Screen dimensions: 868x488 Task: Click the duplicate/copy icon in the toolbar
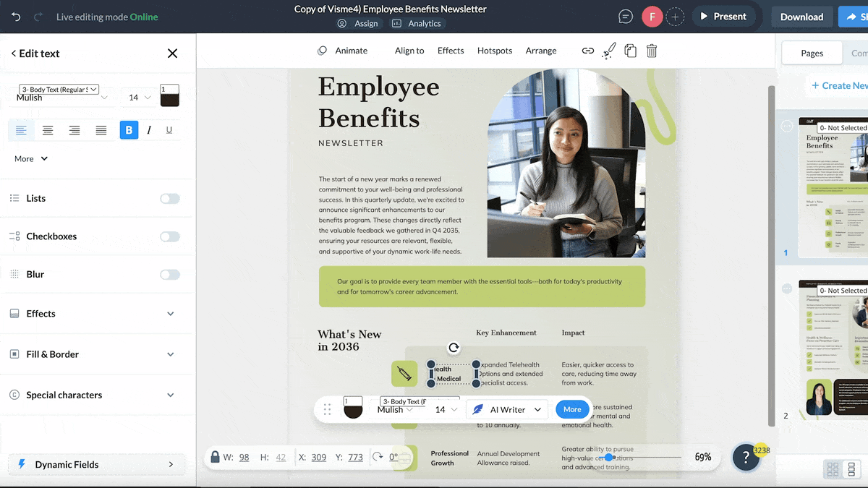(x=630, y=51)
